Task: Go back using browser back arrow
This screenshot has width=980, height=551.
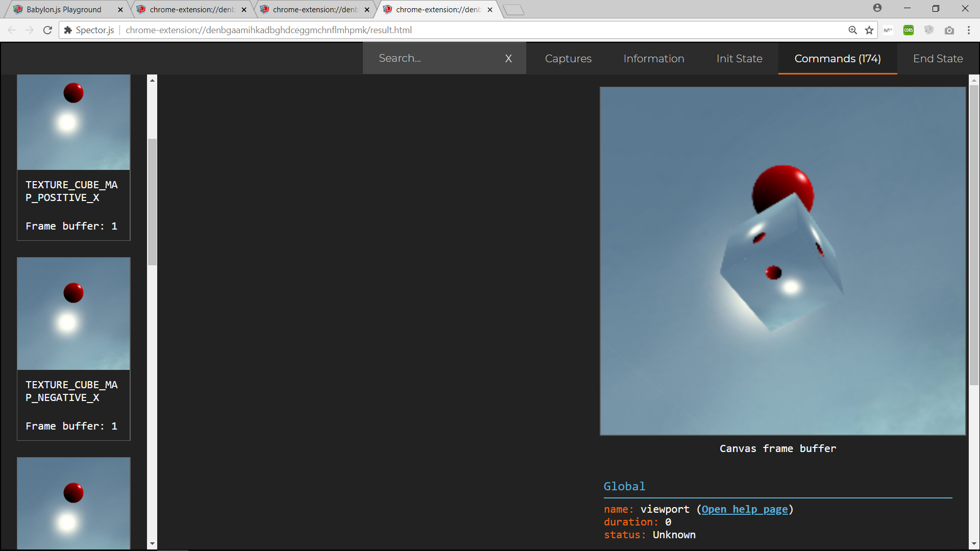Action: click(x=12, y=30)
